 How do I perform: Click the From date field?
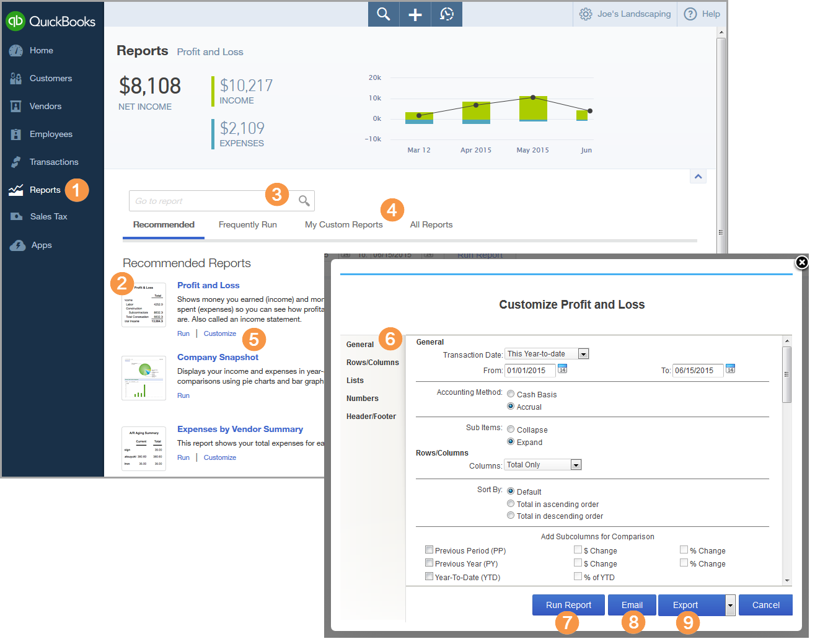[530, 371]
